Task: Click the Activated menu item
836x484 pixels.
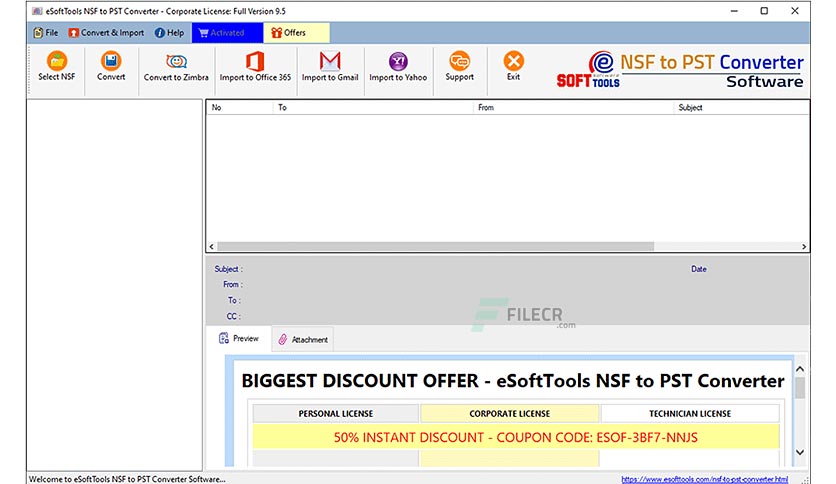Action: click(227, 33)
